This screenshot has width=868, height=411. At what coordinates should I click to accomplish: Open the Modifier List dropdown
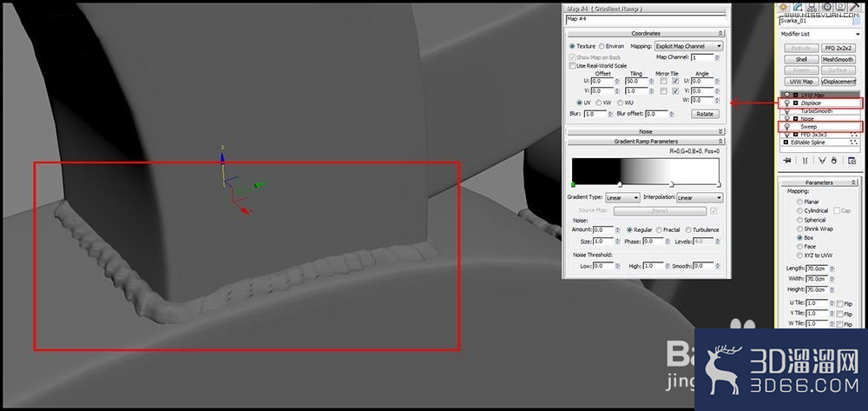point(820,35)
